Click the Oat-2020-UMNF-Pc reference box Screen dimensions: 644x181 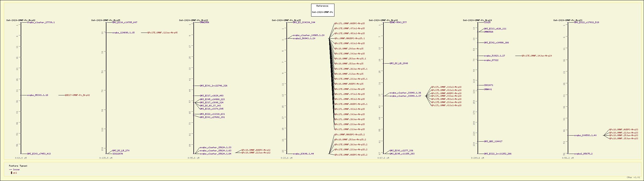[322, 12]
